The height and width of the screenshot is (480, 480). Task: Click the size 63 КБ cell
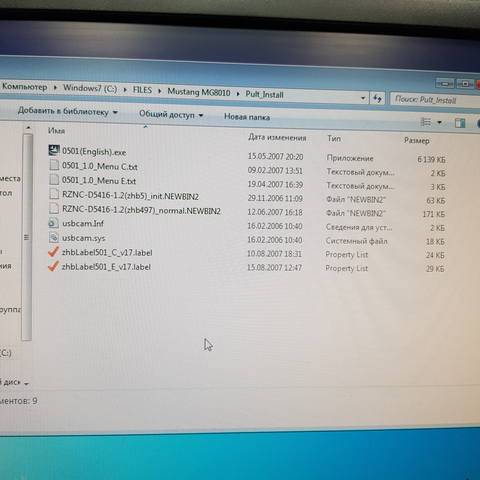[436, 201]
